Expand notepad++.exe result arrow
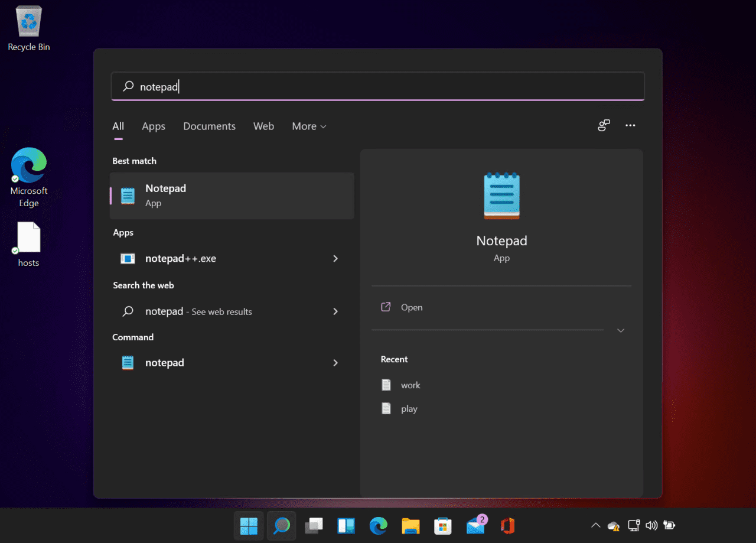 point(335,258)
